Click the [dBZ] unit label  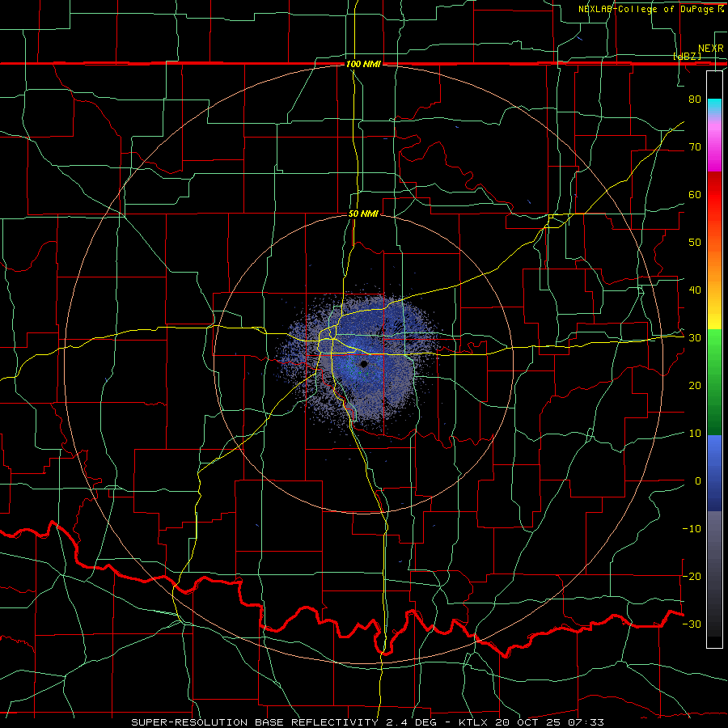pyautogui.click(x=687, y=57)
